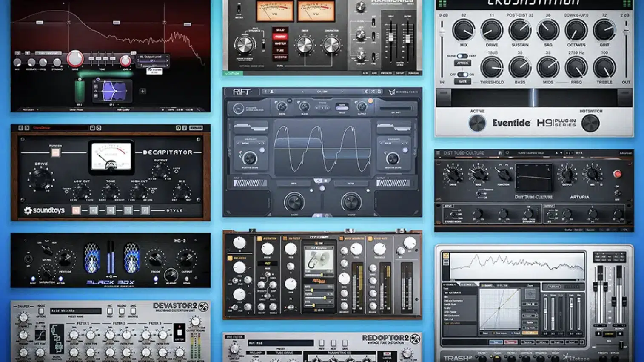Flip Black Box HG-2 power toggle switch

(28, 259)
